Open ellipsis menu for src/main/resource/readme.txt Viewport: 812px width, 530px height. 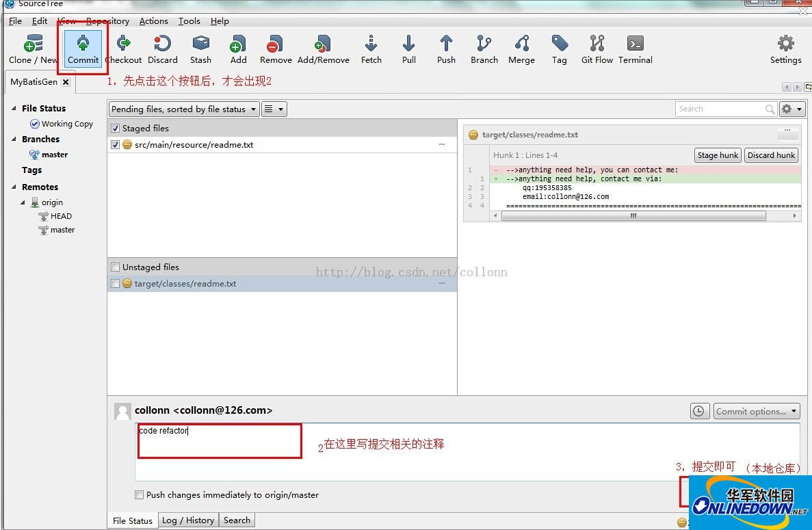442,144
